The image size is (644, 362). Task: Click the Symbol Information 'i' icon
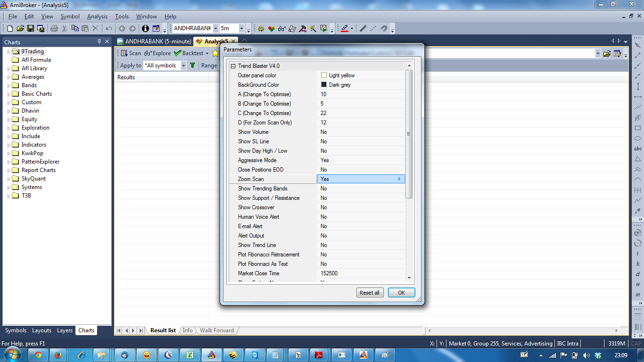coord(145,28)
